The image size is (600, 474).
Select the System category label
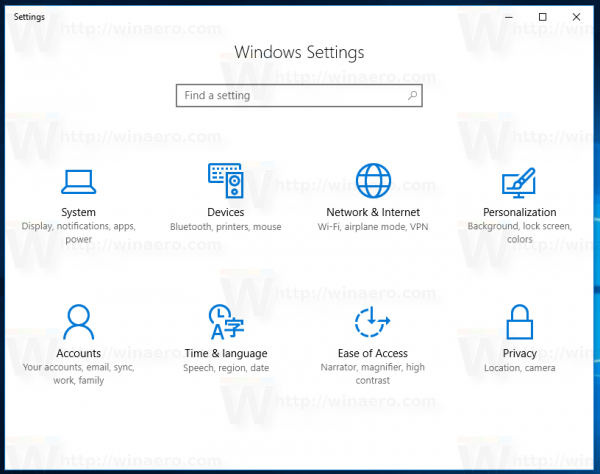(78, 212)
